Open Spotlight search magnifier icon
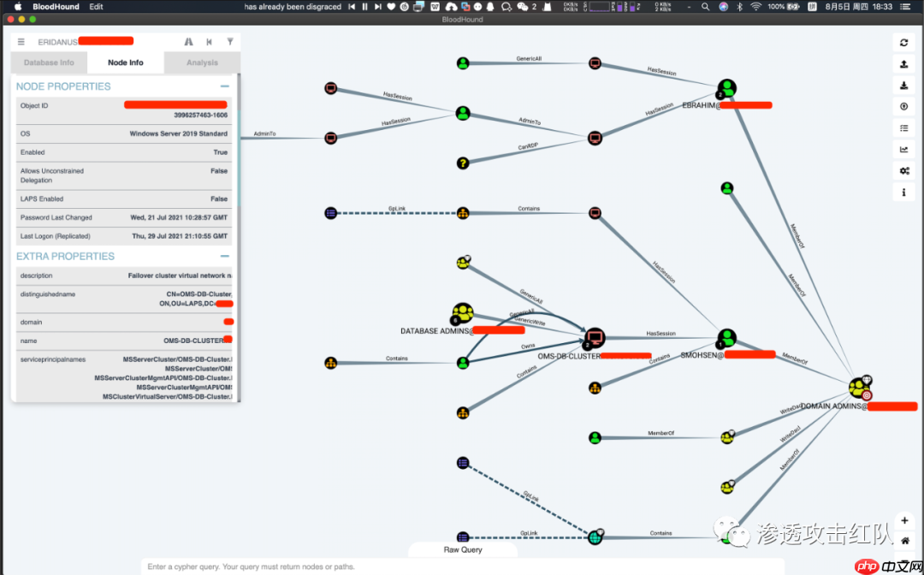The height and width of the screenshot is (575, 924). (705, 7)
